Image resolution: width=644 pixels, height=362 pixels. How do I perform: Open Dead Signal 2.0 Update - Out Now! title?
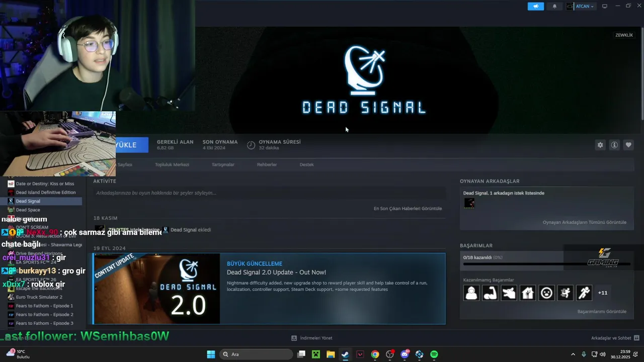(276, 272)
